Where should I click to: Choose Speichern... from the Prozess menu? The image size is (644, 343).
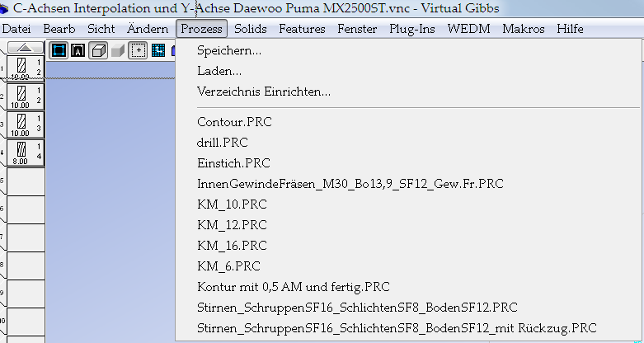229,51
